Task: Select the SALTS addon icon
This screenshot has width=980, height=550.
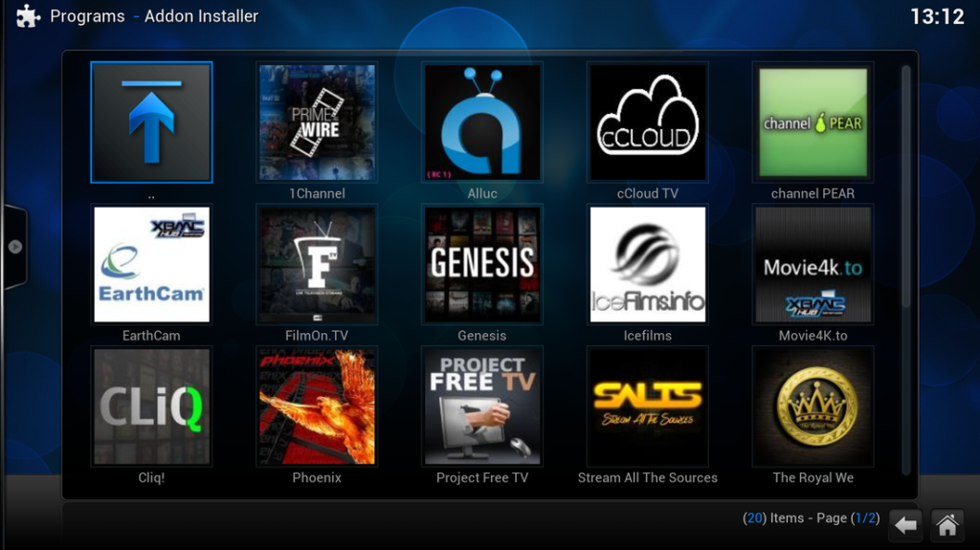Action: point(648,407)
